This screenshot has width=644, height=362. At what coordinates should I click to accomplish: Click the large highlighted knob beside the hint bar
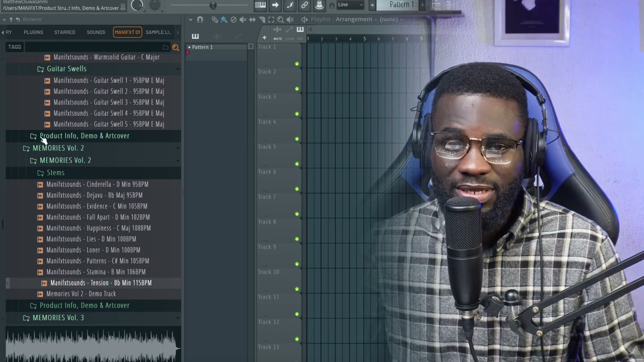(x=137, y=5)
